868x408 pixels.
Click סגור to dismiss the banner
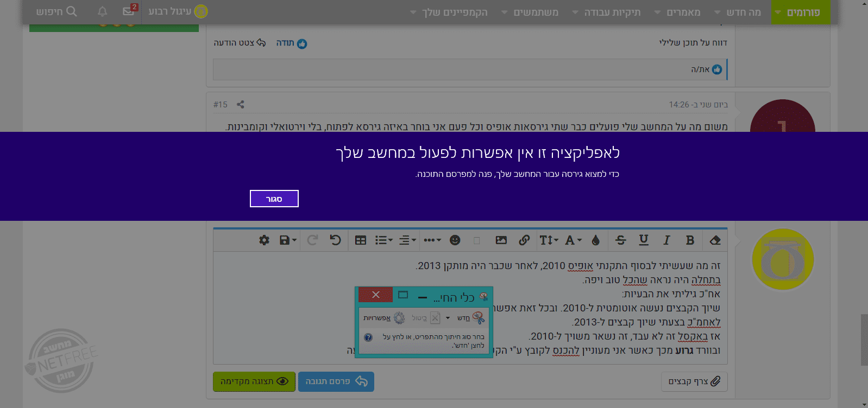click(x=274, y=199)
